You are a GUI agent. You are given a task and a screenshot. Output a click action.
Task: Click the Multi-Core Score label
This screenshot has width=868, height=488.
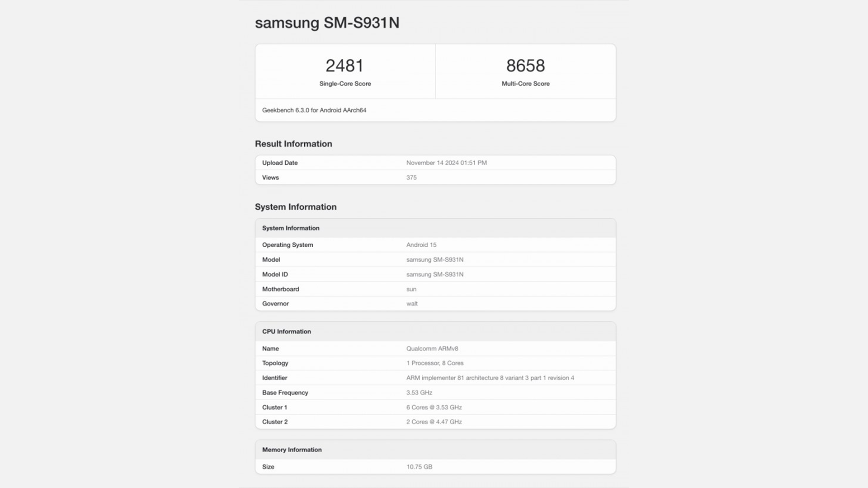click(525, 84)
